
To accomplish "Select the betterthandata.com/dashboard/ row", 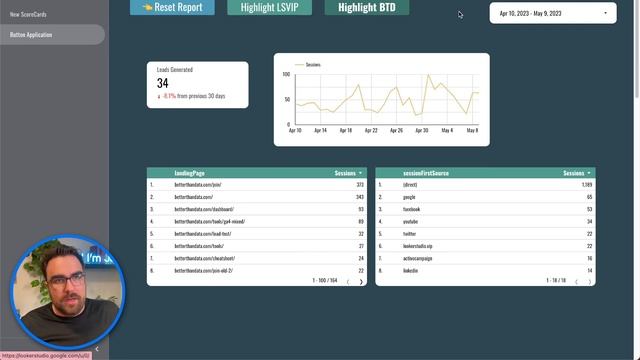I will pyautogui.click(x=257, y=209).
